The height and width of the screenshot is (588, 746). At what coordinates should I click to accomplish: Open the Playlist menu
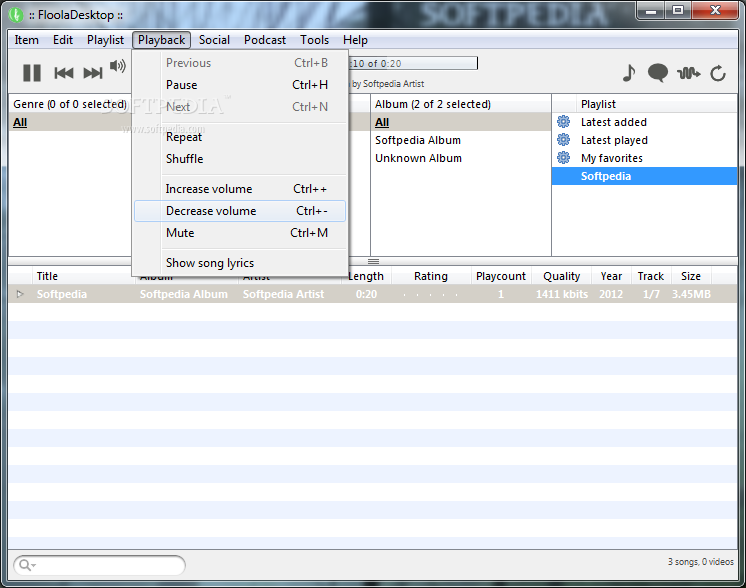tap(105, 40)
